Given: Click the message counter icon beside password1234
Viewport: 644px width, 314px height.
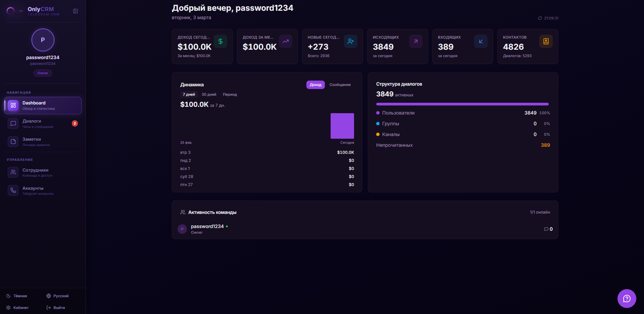Looking at the screenshot, I should point(547,229).
